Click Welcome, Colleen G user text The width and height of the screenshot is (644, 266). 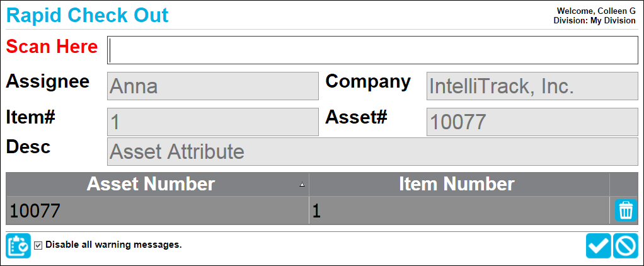point(596,11)
